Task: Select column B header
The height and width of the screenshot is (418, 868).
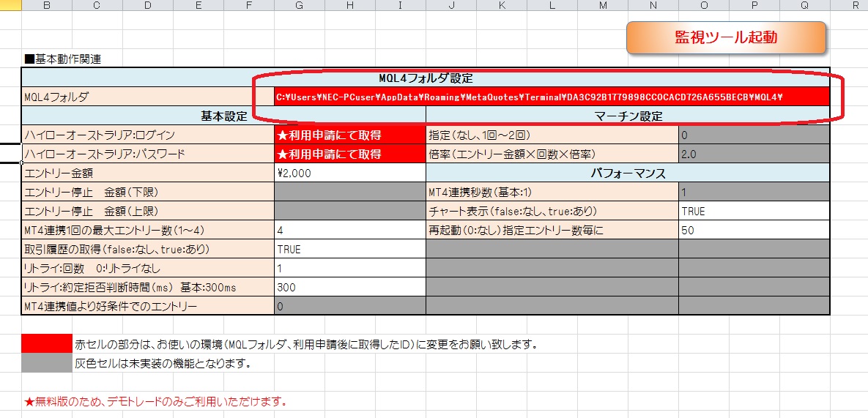Action: click(x=46, y=6)
